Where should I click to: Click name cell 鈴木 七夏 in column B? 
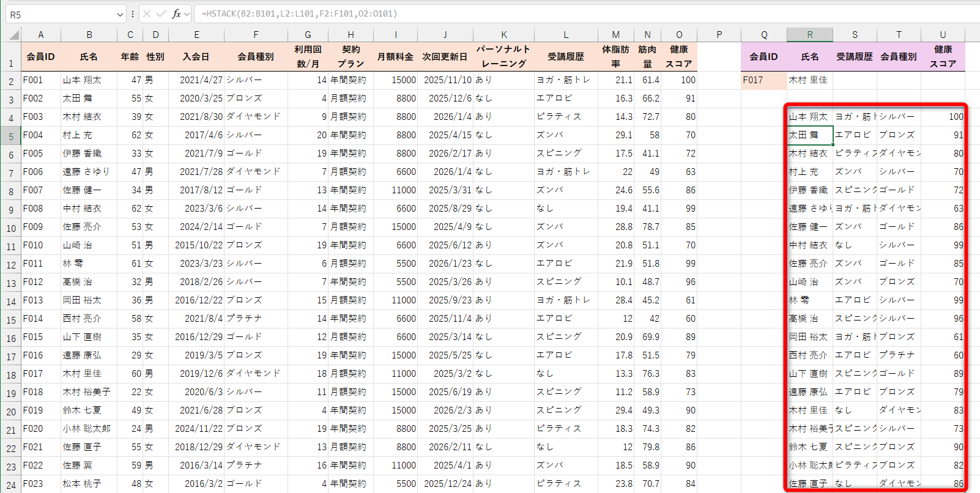point(89,410)
